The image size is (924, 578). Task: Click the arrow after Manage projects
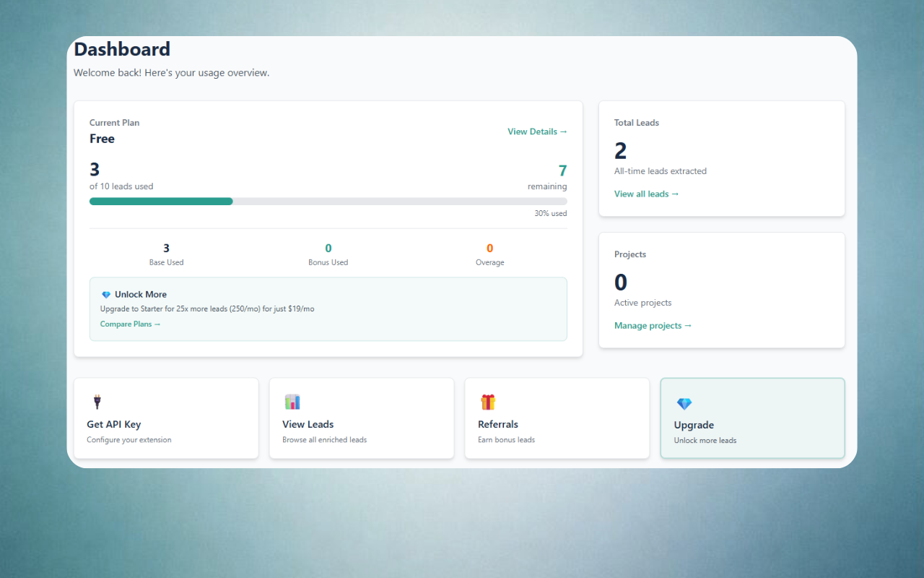point(688,325)
